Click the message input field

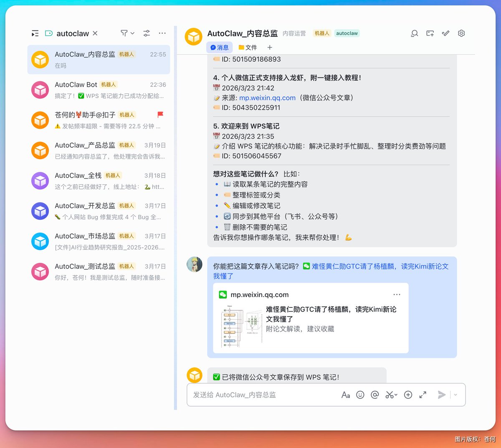click(x=259, y=395)
